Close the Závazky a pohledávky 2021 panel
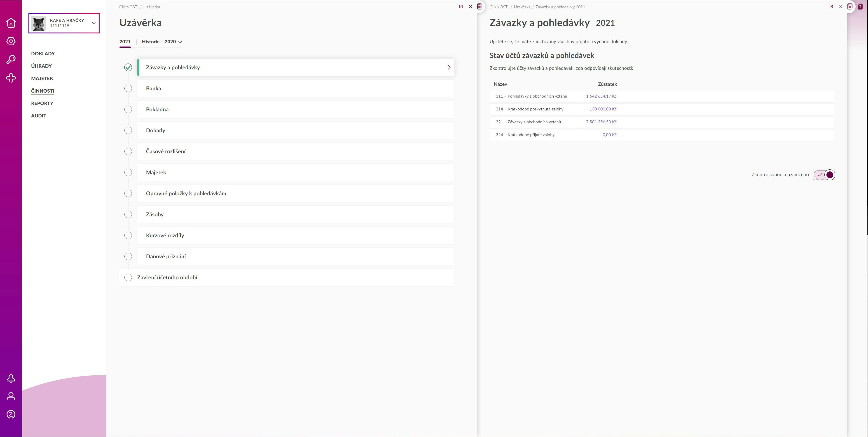 point(841,6)
